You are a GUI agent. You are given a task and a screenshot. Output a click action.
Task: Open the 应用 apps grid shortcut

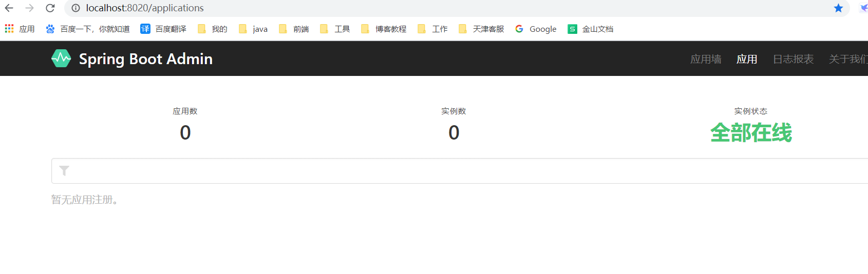pos(20,29)
